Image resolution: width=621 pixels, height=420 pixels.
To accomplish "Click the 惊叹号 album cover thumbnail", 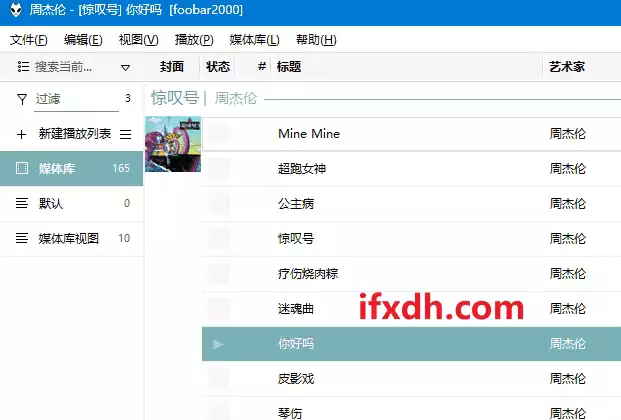I will coord(173,144).
